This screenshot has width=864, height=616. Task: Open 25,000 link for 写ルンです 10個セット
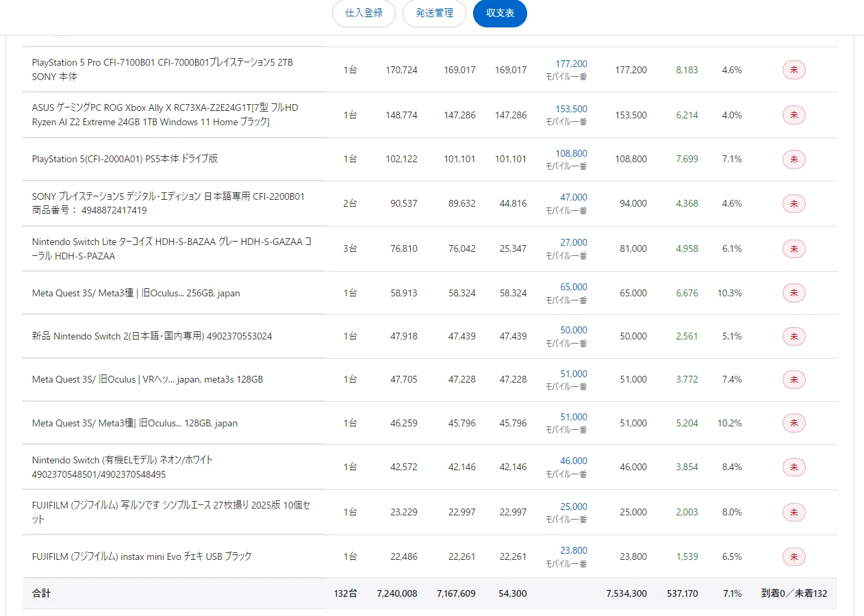click(x=574, y=506)
